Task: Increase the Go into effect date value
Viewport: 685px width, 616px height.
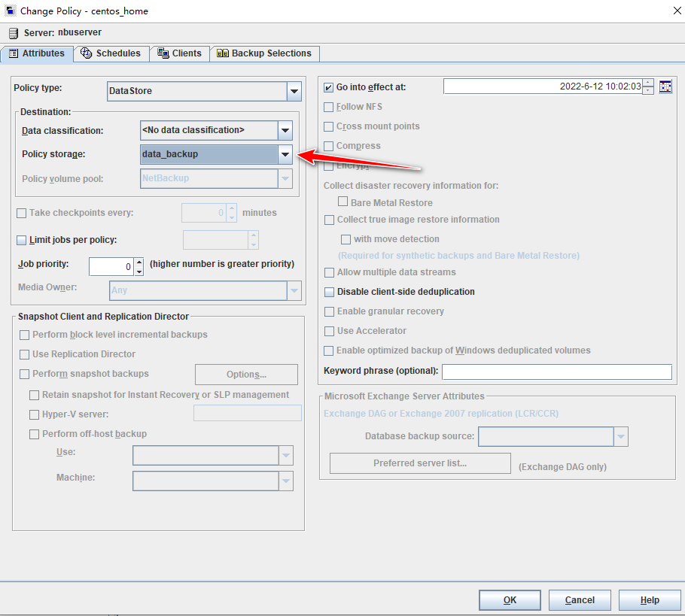Action: coord(648,82)
